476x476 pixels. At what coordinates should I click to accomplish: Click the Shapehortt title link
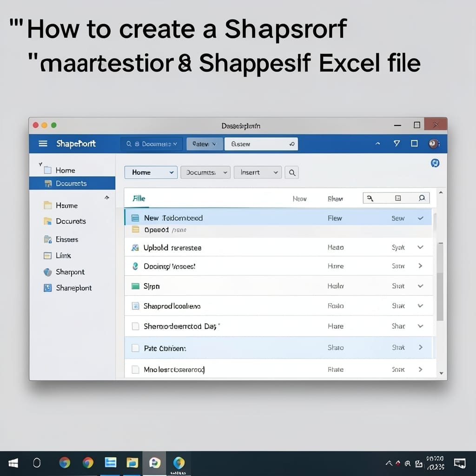point(76,144)
